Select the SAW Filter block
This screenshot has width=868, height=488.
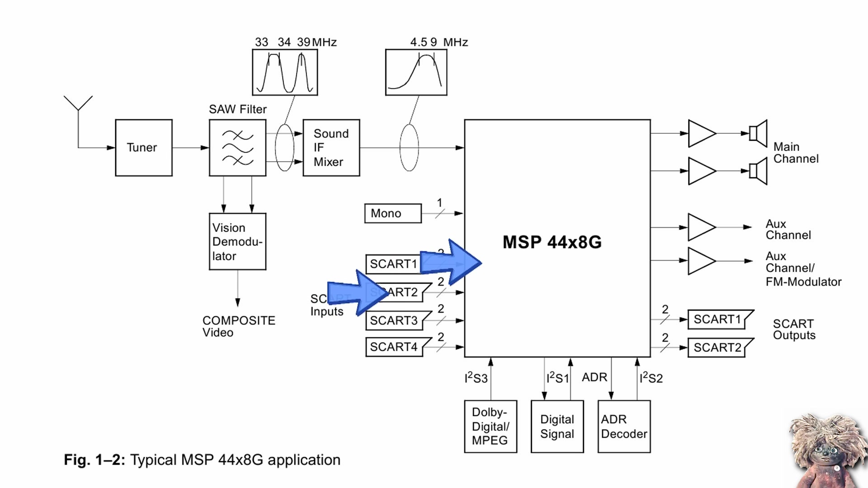[238, 148]
